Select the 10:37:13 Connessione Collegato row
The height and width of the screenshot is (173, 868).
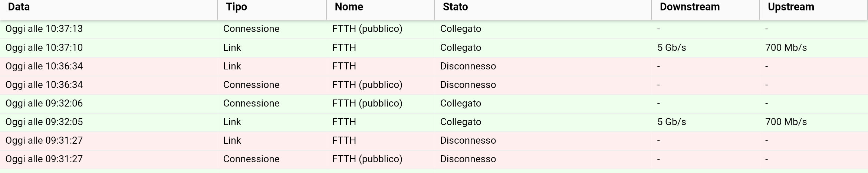pyautogui.click(x=434, y=29)
